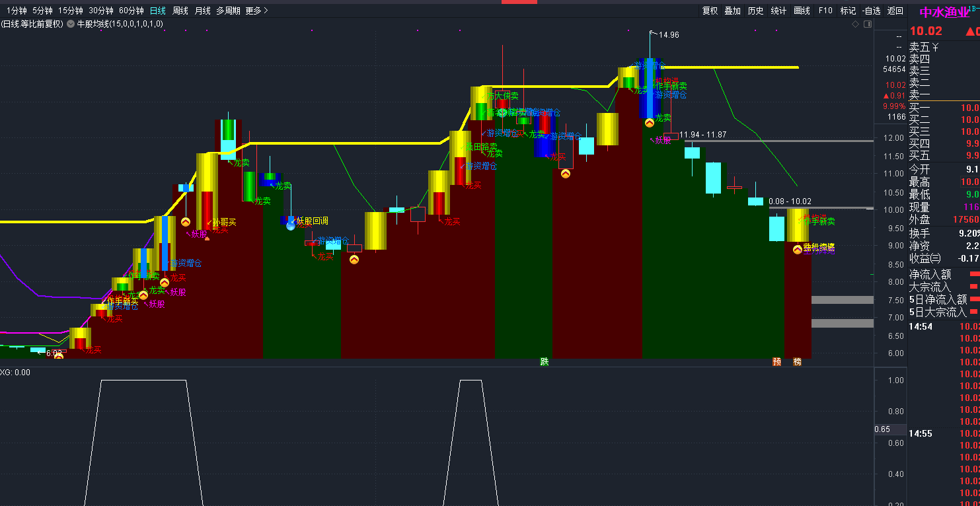Select the 15分钟 chart period

tap(70, 11)
